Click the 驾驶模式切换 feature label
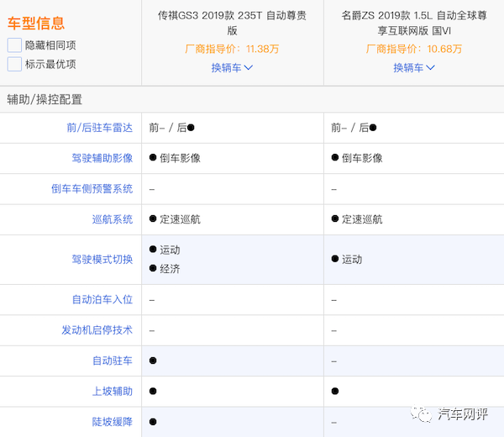Image resolution: width=504 pixels, height=437 pixels. pyautogui.click(x=102, y=260)
